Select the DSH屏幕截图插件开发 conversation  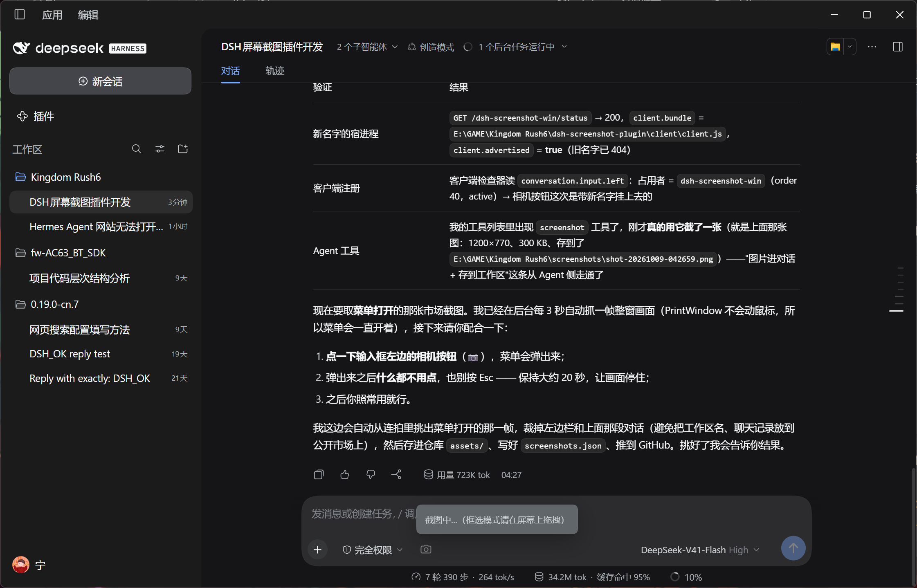click(x=101, y=202)
